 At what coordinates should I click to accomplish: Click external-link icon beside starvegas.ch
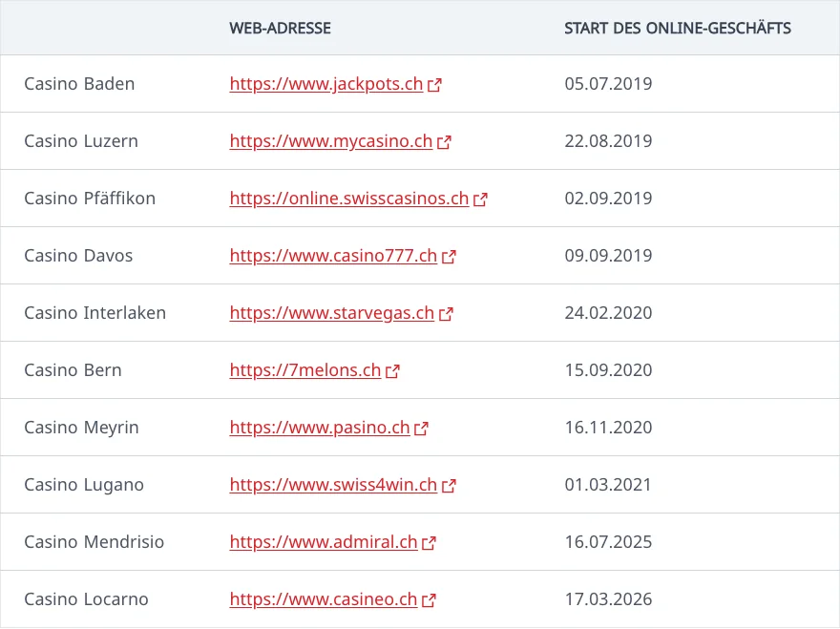click(x=446, y=314)
